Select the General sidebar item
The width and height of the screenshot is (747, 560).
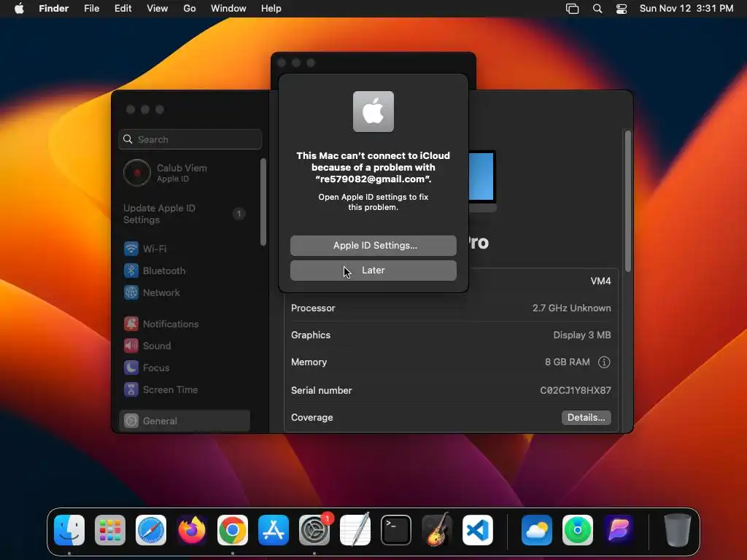185,421
